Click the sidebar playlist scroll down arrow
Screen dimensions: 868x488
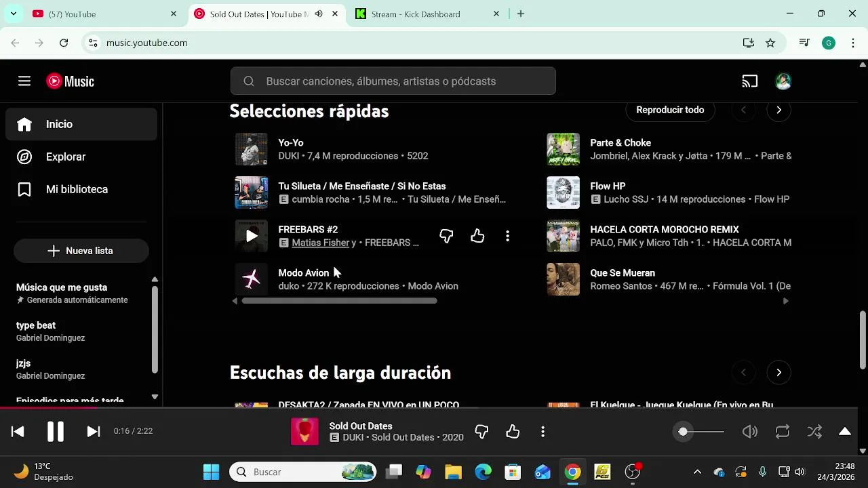point(155,397)
